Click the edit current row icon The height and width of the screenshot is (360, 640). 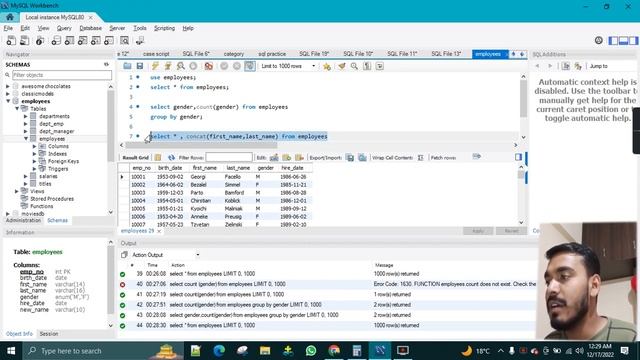(274, 158)
